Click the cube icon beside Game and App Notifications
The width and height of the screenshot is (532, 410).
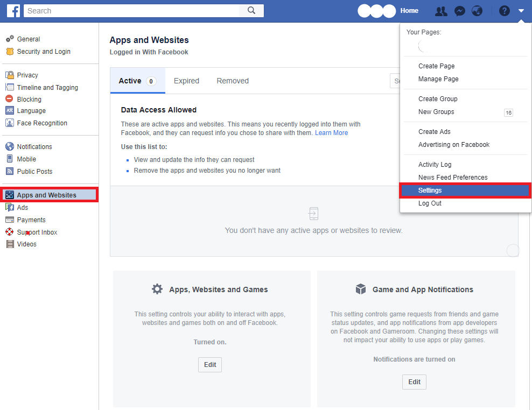point(361,289)
